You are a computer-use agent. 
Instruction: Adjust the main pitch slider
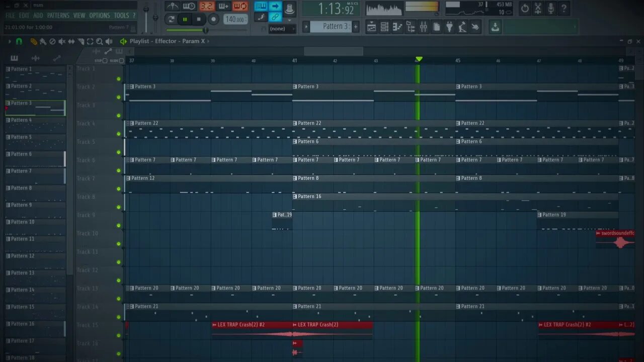pos(155,17)
